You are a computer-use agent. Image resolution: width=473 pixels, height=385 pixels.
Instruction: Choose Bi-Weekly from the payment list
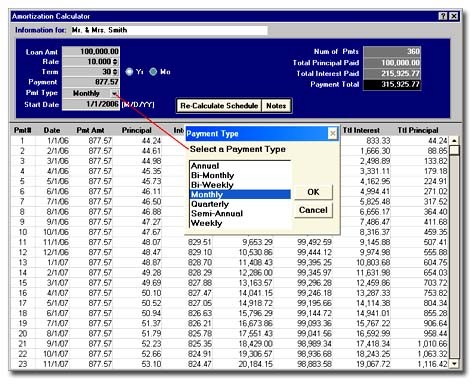click(x=240, y=185)
